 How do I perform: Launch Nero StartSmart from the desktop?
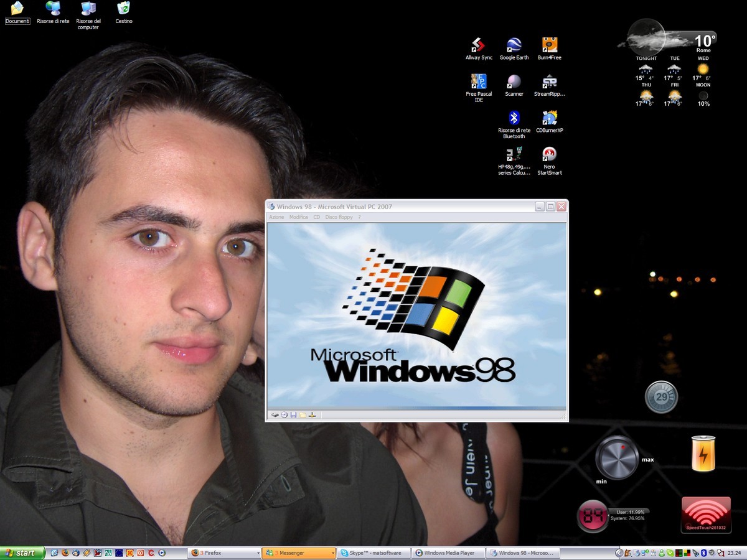pos(550,161)
